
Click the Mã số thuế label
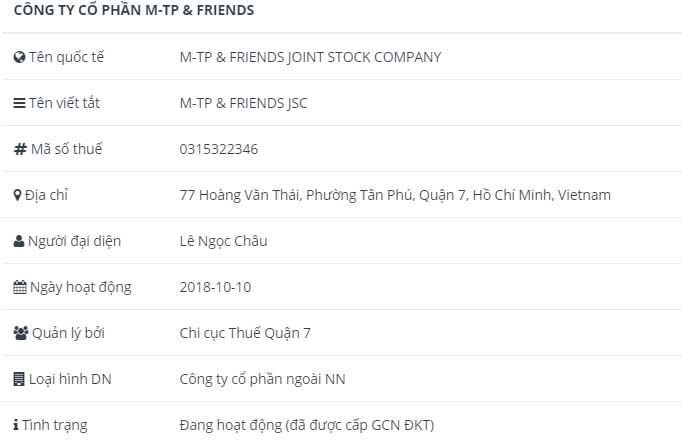click(66, 149)
